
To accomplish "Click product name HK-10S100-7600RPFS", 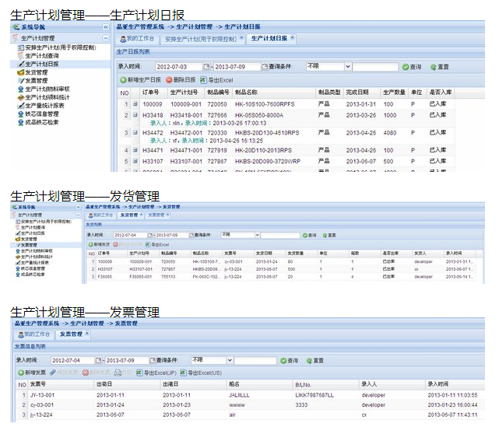I will click(265, 104).
